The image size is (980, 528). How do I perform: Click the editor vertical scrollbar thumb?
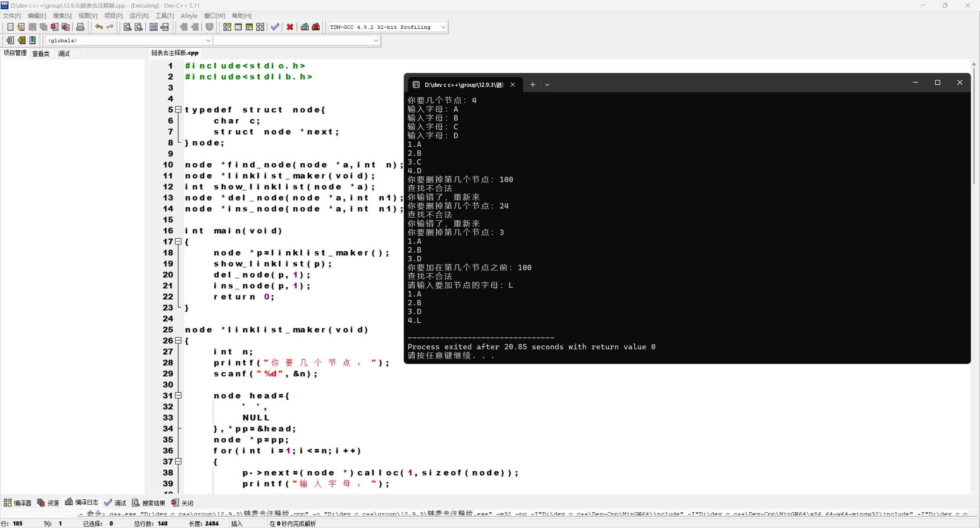pyautogui.click(x=973, y=126)
